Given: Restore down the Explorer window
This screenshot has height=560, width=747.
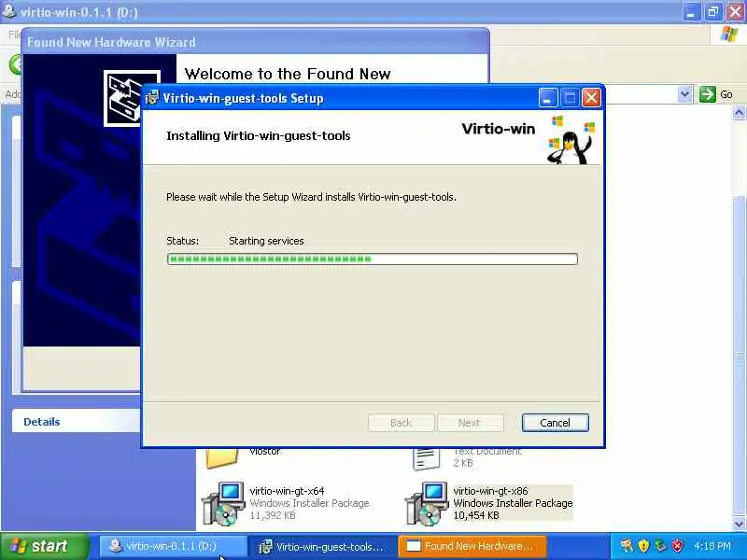Looking at the screenshot, I should 712,11.
